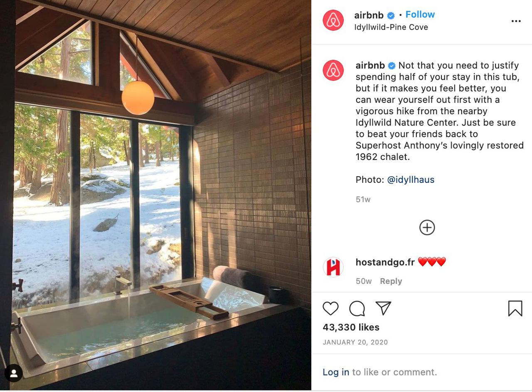Open the comment speech bubble icon

357,308
